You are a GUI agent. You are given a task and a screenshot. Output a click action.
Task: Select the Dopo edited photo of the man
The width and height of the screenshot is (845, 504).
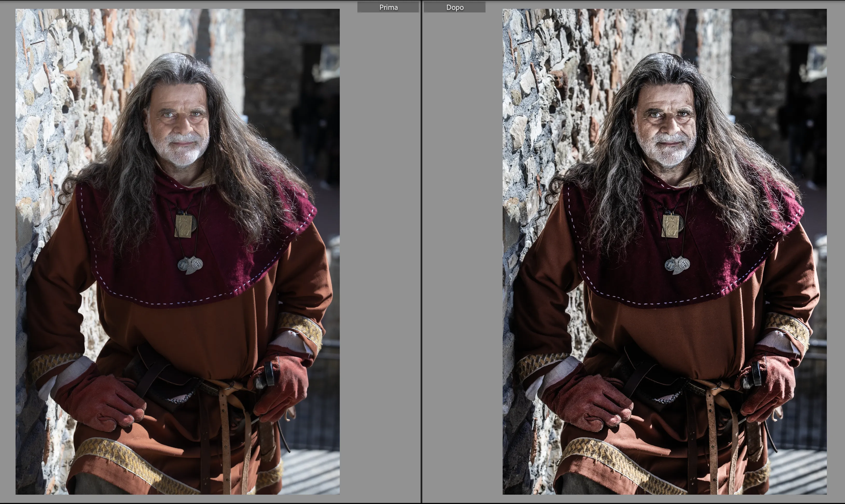[664, 252]
